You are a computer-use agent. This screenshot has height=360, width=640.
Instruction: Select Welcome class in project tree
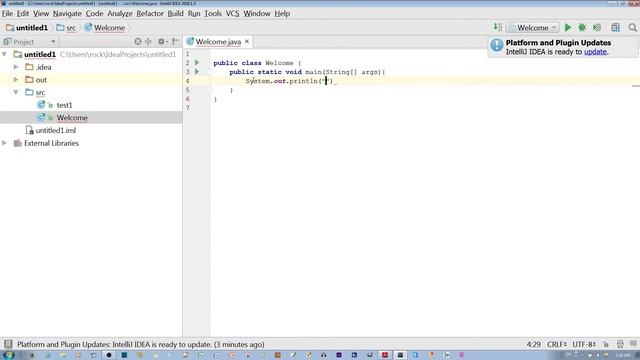coord(72,118)
